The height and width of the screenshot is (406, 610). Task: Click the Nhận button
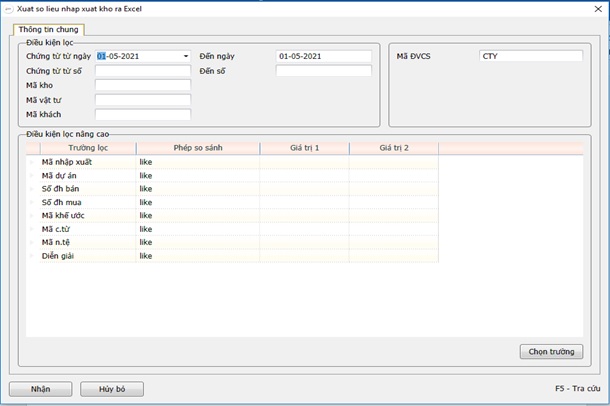(x=40, y=388)
